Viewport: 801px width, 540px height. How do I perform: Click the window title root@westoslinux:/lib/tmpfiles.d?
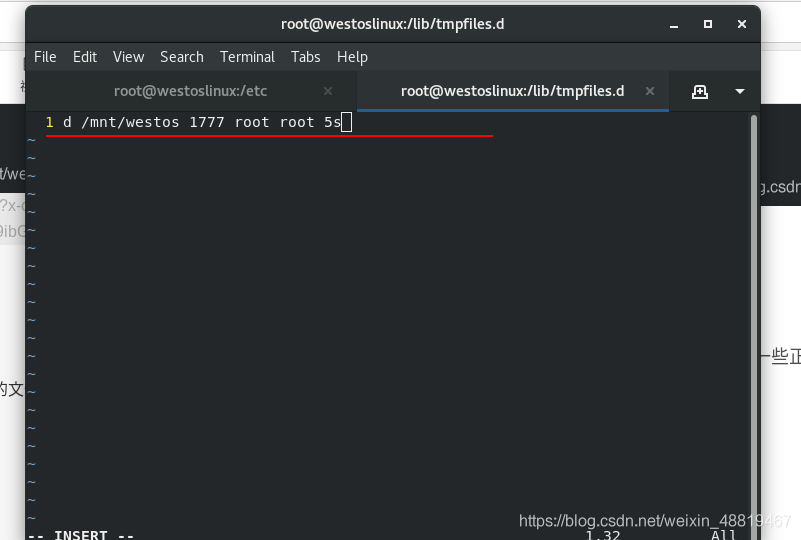(x=392, y=24)
